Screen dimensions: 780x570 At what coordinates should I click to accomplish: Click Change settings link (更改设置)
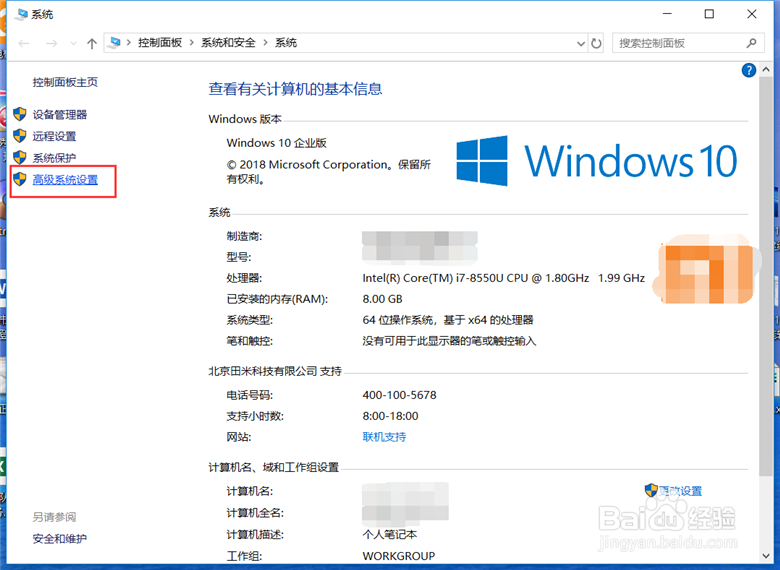[680, 491]
